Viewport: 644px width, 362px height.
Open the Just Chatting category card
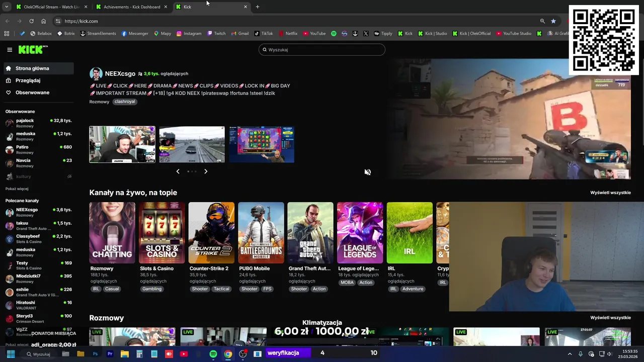click(112, 233)
